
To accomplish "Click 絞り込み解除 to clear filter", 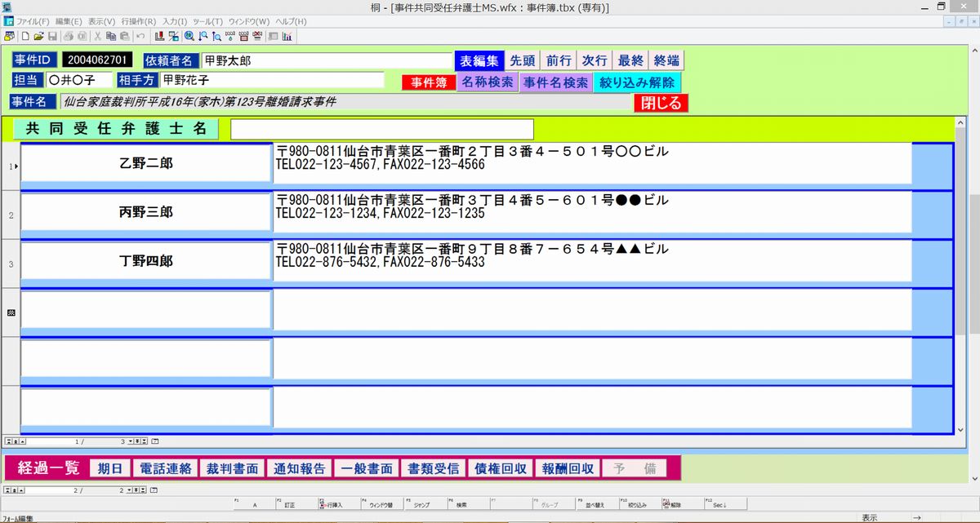I will click(637, 82).
